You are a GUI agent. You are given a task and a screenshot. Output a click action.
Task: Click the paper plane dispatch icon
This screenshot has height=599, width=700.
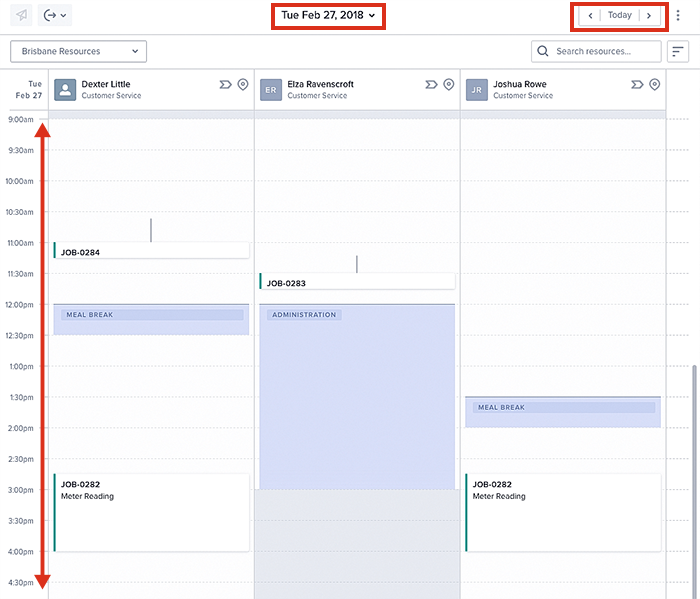pos(21,15)
